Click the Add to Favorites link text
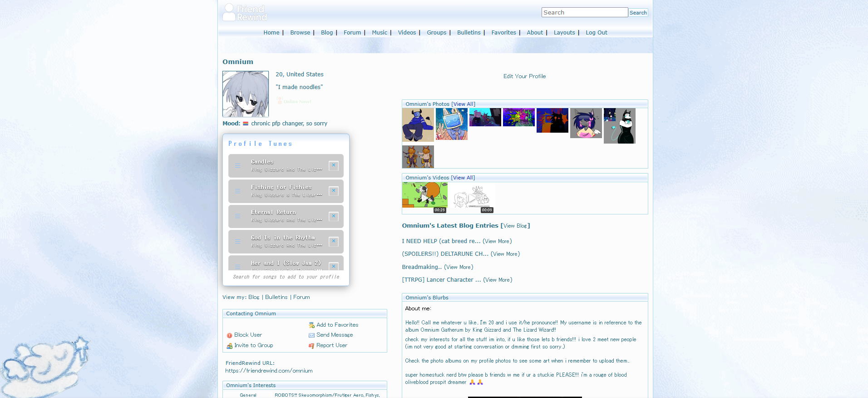This screenshot has width=868, height=398. (337, 325)
